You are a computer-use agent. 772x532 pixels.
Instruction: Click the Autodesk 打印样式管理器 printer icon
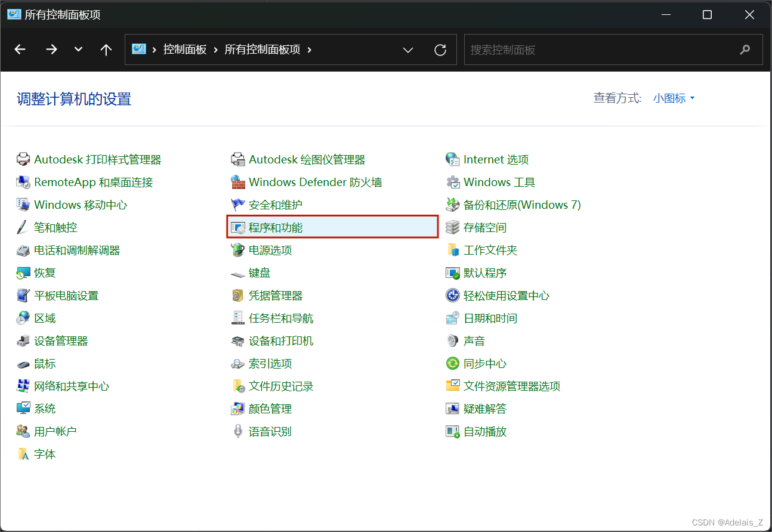pos(23,159)
